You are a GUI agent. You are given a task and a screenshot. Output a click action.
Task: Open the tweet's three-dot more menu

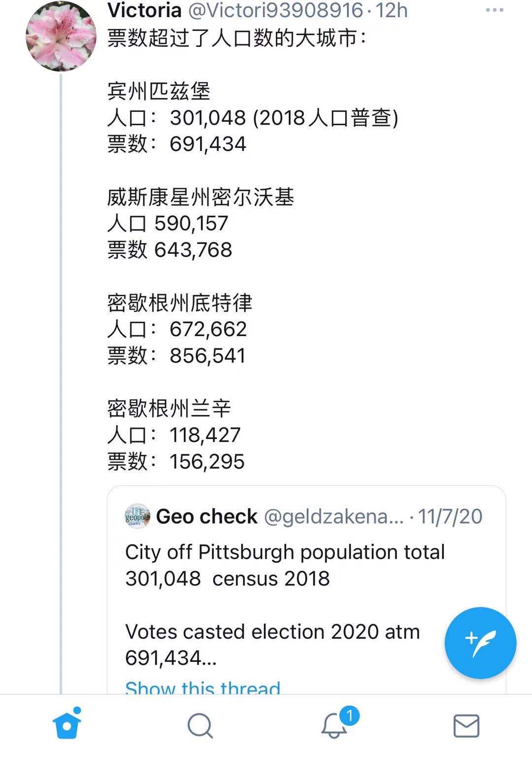tap(495, 10)
